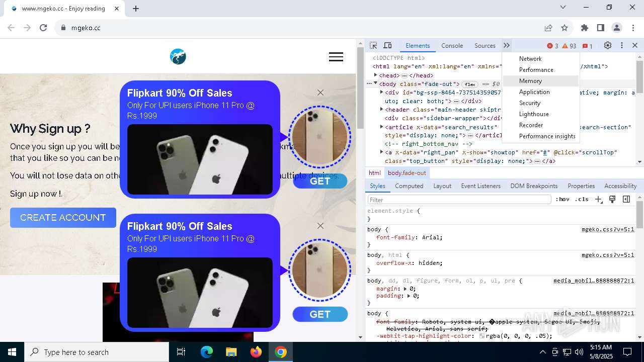Screen dimensions: 644x362
Task: Open Firefox from the taskbar
Action: (x=256, y=352)
